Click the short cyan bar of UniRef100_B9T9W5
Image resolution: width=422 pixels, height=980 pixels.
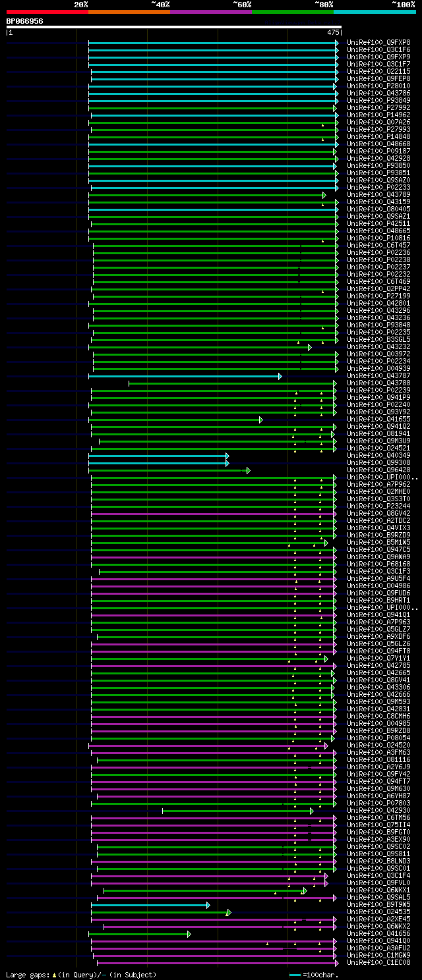[x=150, y=905]
